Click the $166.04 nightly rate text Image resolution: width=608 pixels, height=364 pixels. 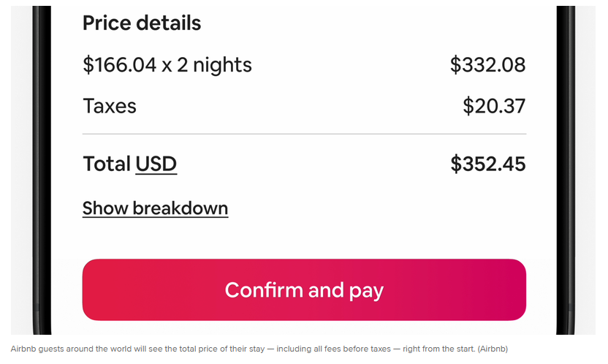pyautogui.click(x=120, y=65)
